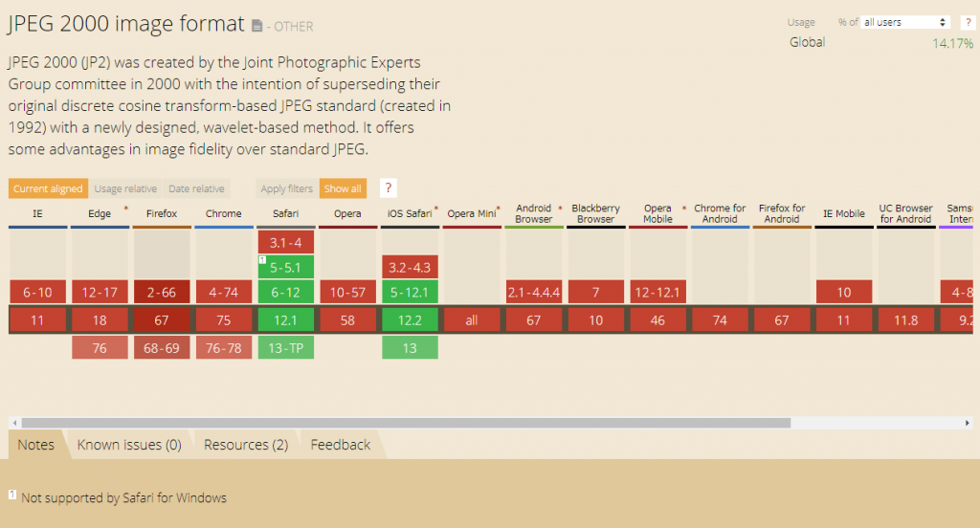Screen dimensions: 980x528
Task: Switch to Usage relative view
Action: pyautogui.click(x=125, y=188)
